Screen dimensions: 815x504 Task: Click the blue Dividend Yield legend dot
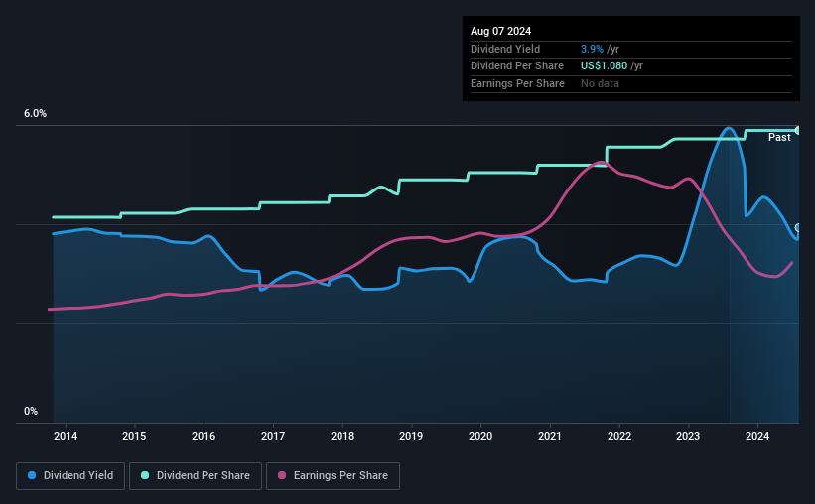pyautogui.click(x=32, y=475)
